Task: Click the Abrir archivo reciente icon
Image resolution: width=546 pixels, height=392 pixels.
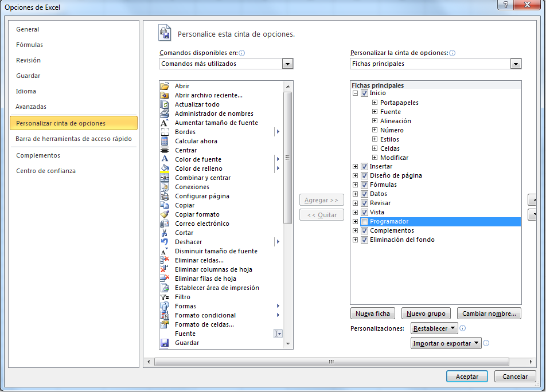Action: [165, 95]
